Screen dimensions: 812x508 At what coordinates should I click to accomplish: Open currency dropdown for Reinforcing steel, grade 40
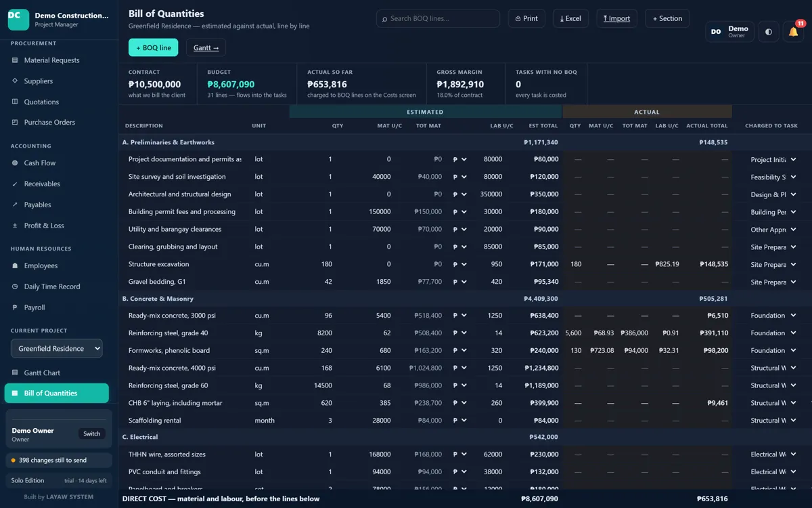459,333
